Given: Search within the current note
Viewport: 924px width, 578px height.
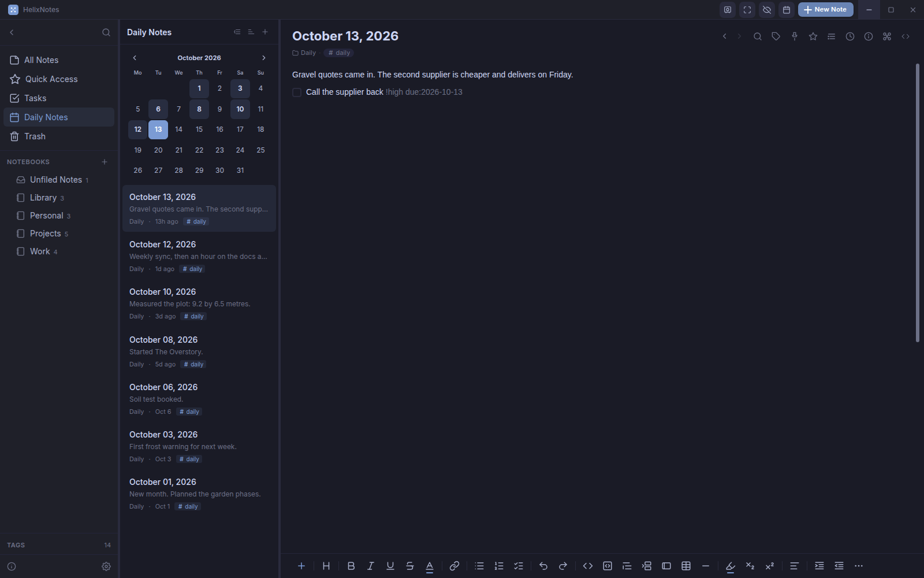Looking at the screenshot, I should (758, 36).
